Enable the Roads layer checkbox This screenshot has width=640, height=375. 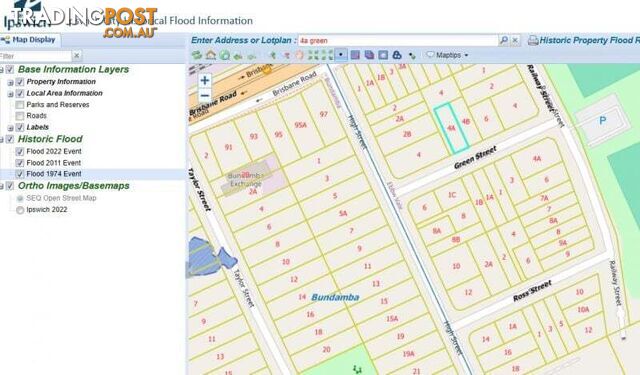[20, 116]
